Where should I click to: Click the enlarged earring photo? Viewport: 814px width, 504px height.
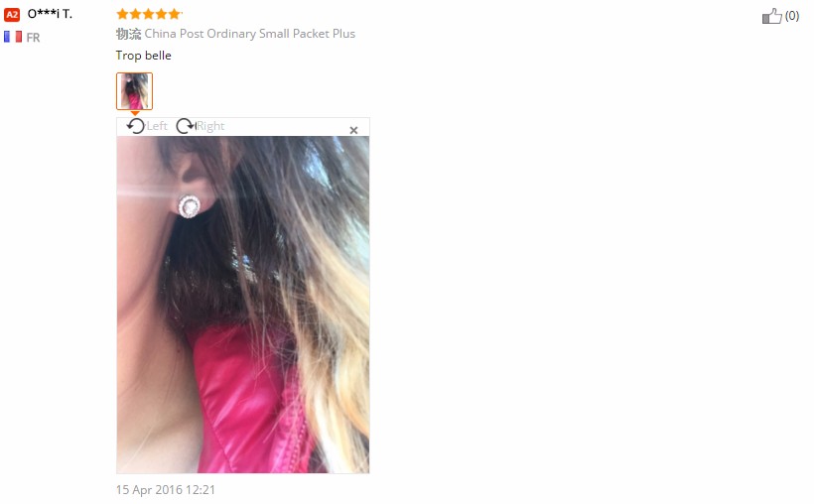click(243, 305)
